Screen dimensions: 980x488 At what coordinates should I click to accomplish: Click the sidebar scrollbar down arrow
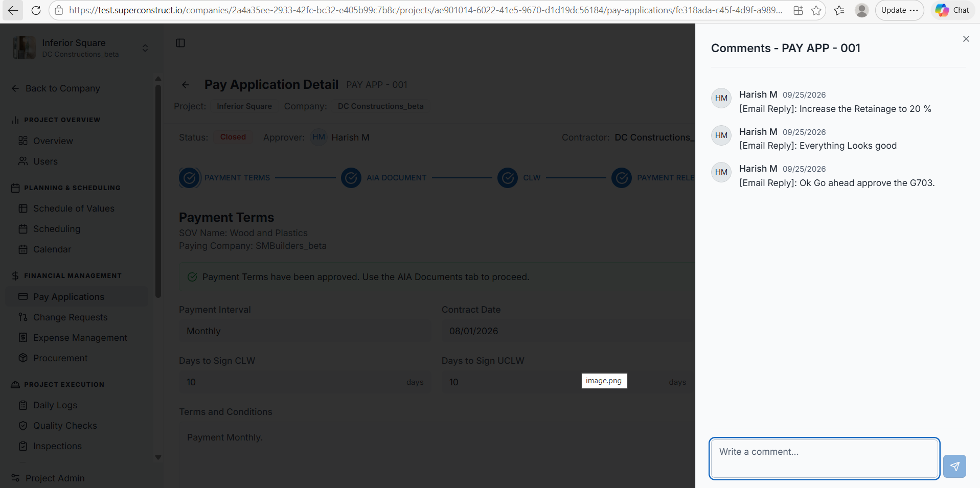[158, 457]
